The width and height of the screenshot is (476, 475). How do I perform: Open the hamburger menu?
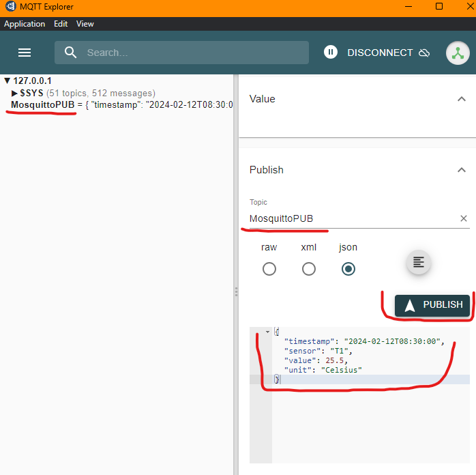[x=25, y=53]
